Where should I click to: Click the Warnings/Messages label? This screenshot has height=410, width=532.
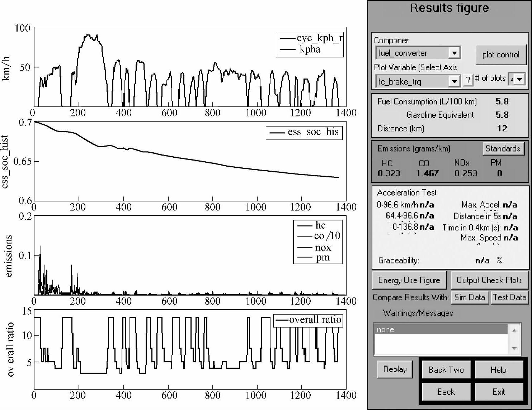click(418, 313)
